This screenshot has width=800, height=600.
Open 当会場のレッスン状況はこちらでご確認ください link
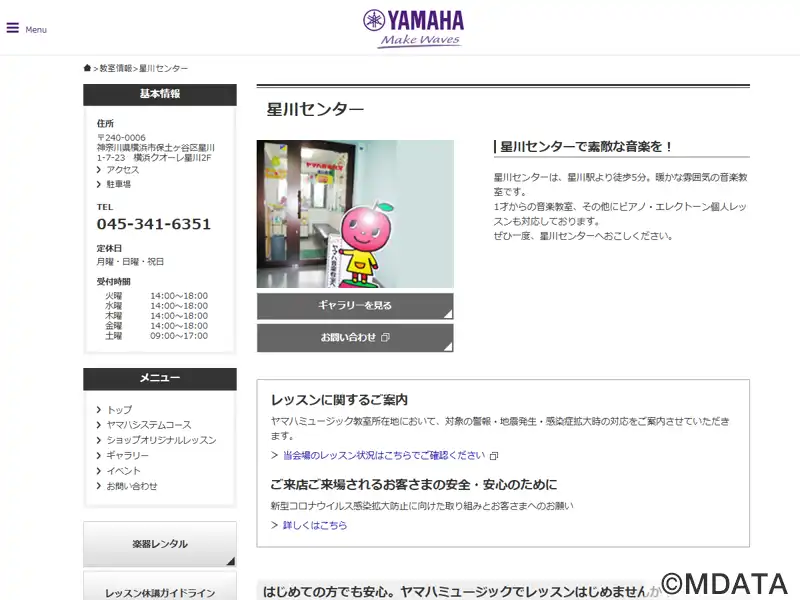(x=384, y=455)
